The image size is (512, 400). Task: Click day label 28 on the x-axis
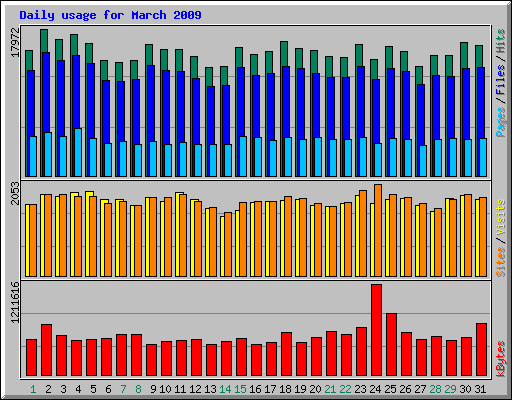click(x=435, y=389)
